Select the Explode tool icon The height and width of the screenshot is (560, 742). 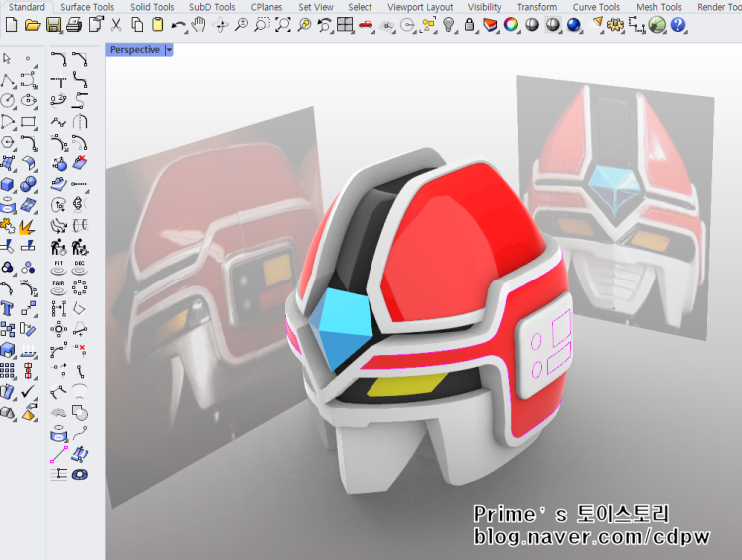(x=27, y=226)
